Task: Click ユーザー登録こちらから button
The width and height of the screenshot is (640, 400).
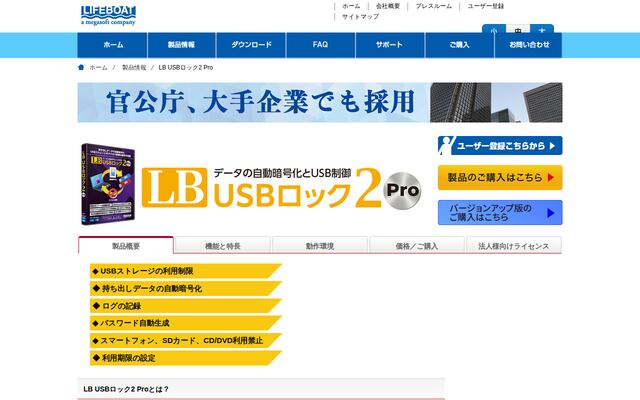Action: (500, 146)
